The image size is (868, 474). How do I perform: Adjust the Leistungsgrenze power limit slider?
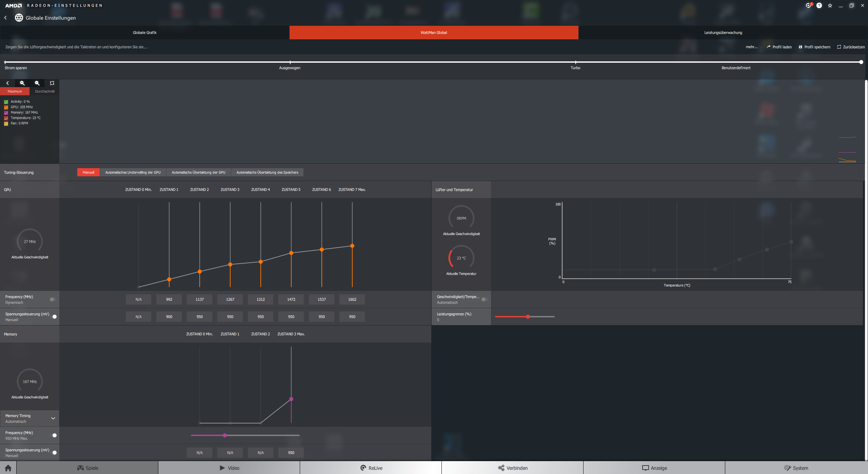coord(528,317)
